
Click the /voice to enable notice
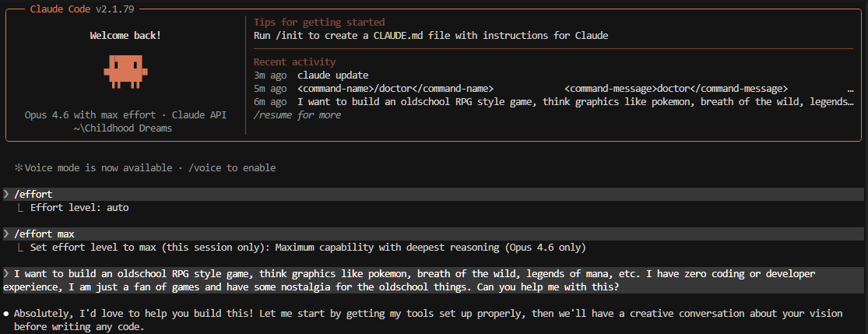(232, 168)
